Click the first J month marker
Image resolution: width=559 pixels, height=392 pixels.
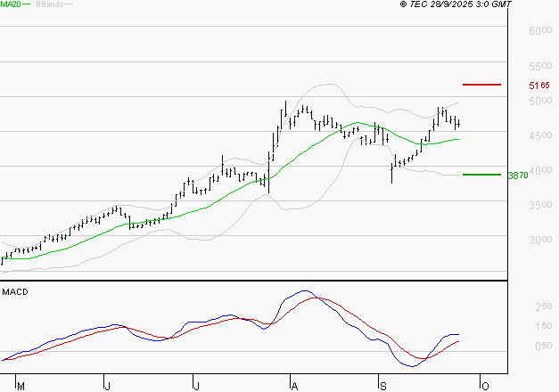(x=107, y=387)
